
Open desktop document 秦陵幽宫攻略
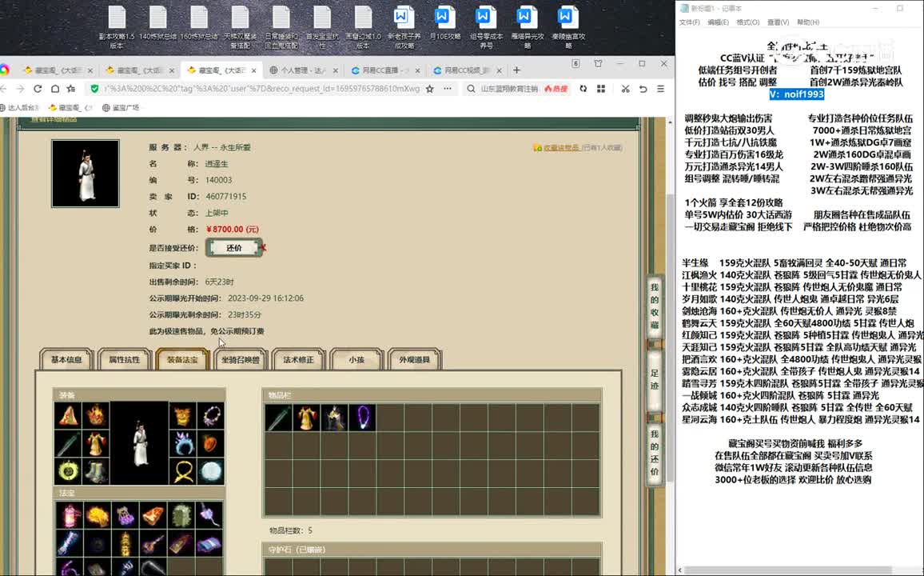568,28
